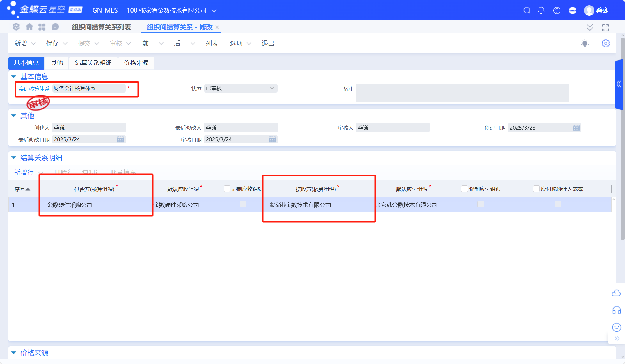Expand the 前一 dropdown arrow
625x364 pixels.
point(161,44)
